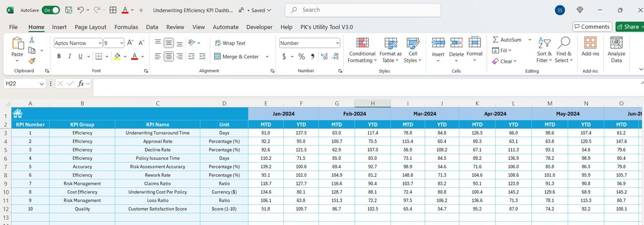Screen dimensions: 644x225
Task: Align text right
Action: point(180,56)
